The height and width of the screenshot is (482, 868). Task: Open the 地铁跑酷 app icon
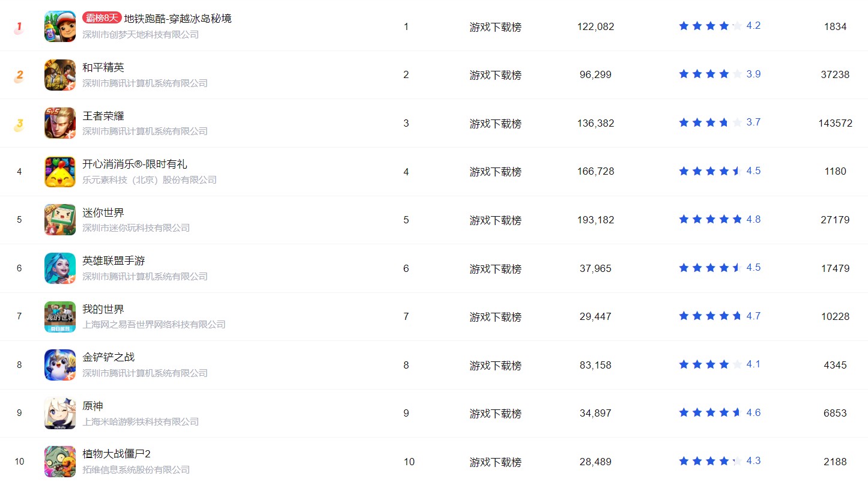[60, 26]
